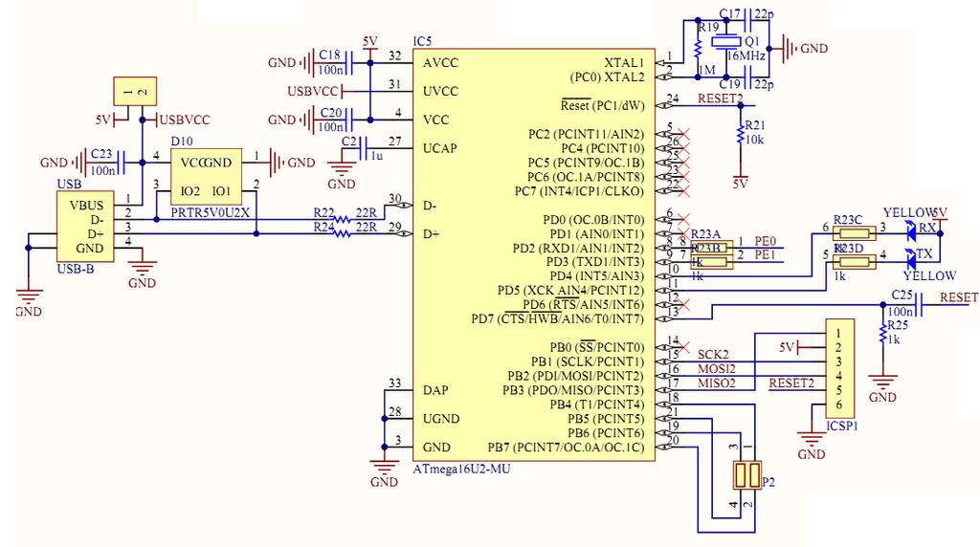This screenshot has height=547, width=980.
Task: Click the IC5 designator label
Action: pos(422,41)
